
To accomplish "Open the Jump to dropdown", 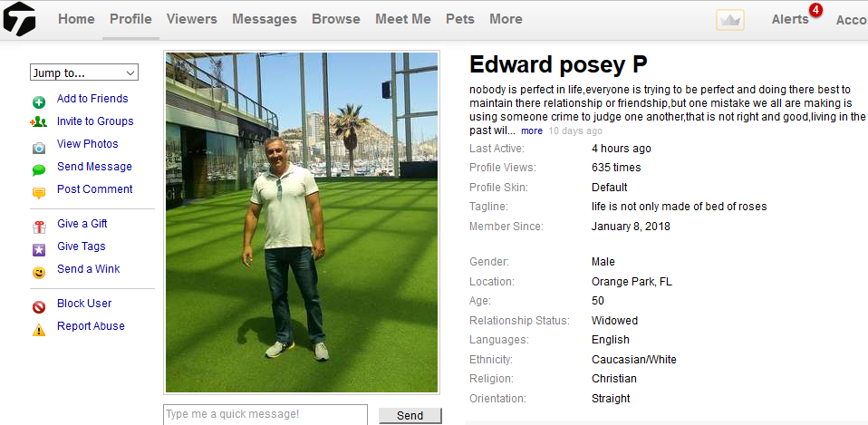I will click(x=84, y=72).
